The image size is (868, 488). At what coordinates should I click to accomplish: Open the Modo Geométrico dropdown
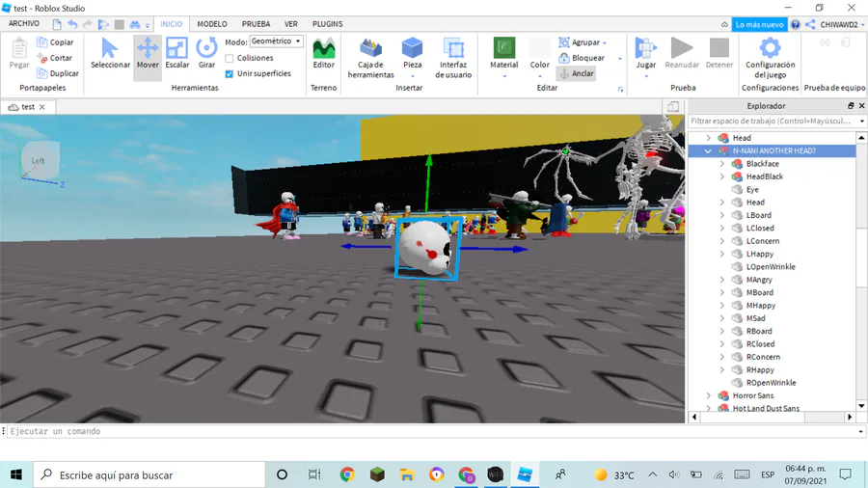(x=276, y=41)
